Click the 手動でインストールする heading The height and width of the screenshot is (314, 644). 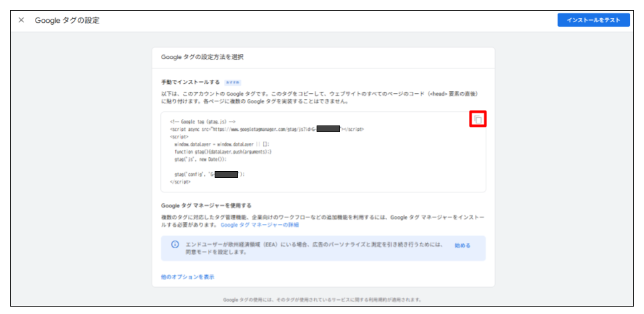[191, 83]
